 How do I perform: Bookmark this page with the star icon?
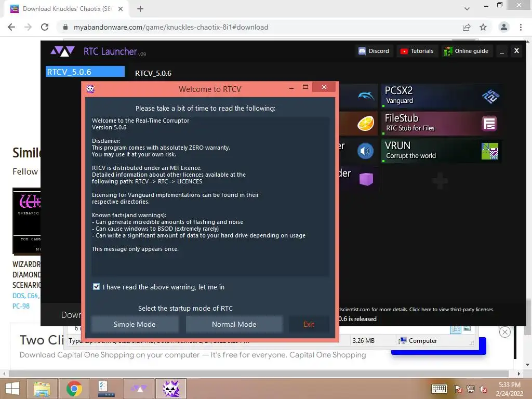[x=483, y=27]
